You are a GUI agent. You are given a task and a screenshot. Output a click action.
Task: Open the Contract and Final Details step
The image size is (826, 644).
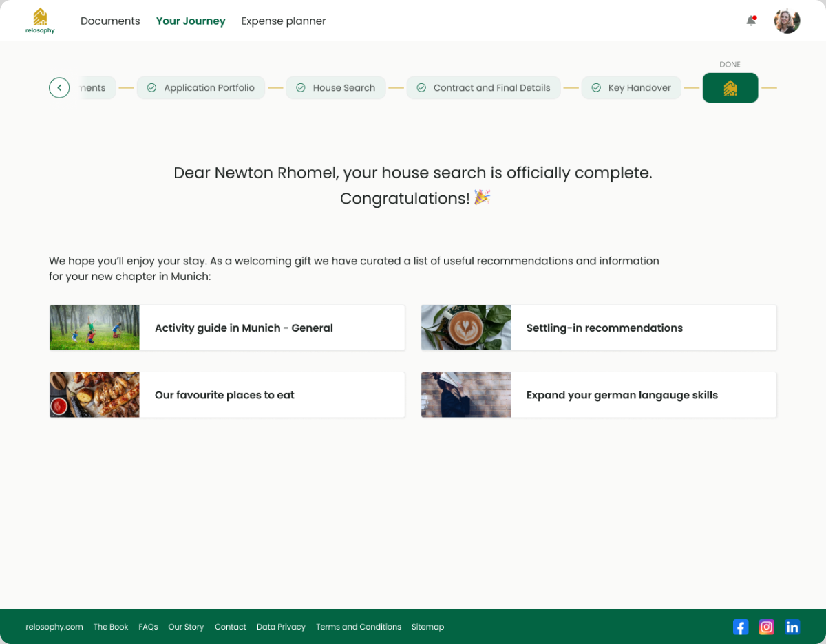tap(484, 87)
